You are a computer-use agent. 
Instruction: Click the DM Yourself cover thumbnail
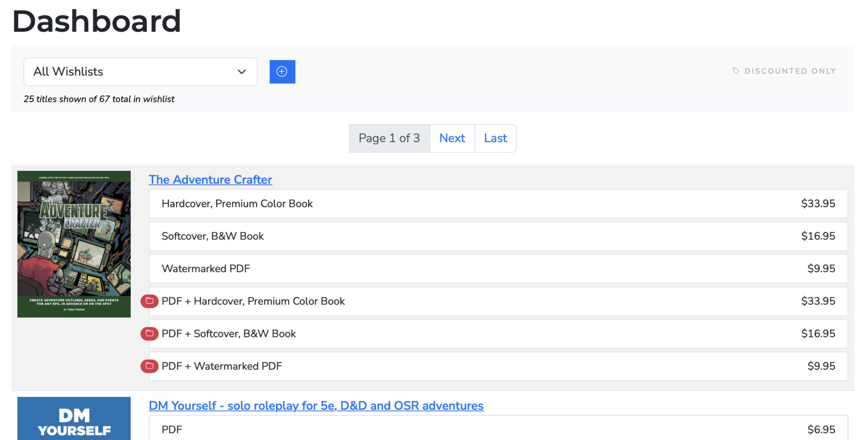click(74, 418)
